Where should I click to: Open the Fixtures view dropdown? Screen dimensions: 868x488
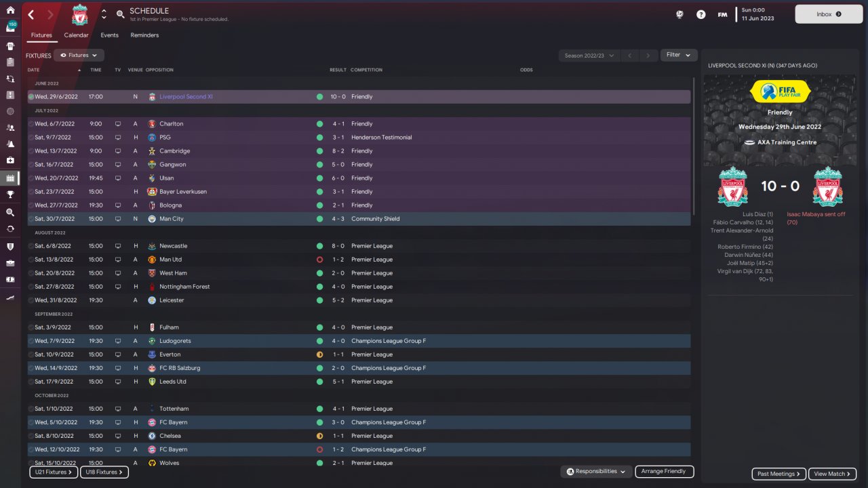pos(79,56)
